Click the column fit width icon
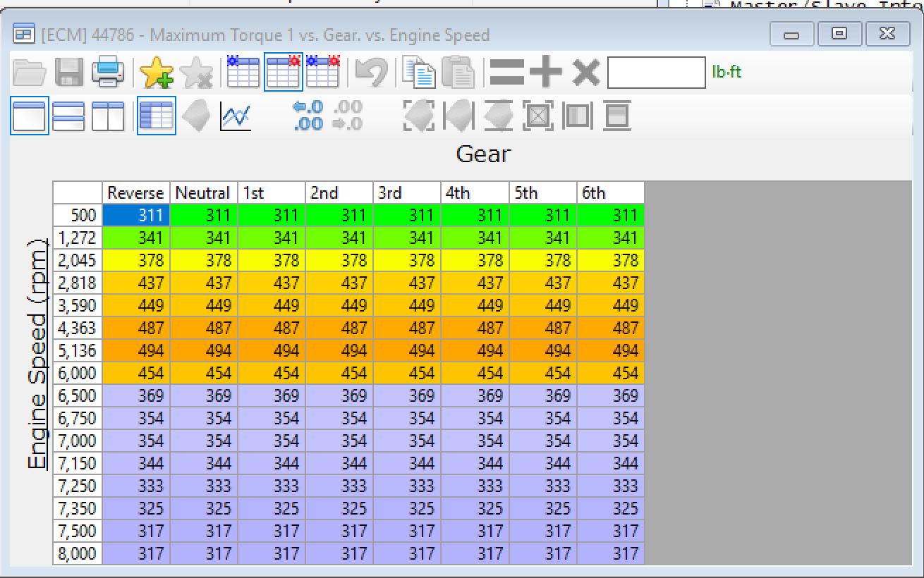This screenshot has height=578, width=924. tap(578, 116)
